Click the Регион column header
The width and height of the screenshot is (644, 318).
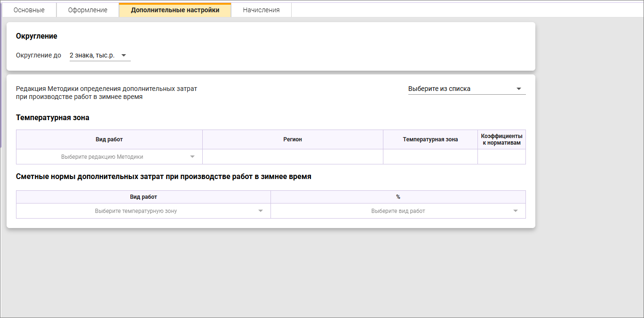click(x=293, y=139)
